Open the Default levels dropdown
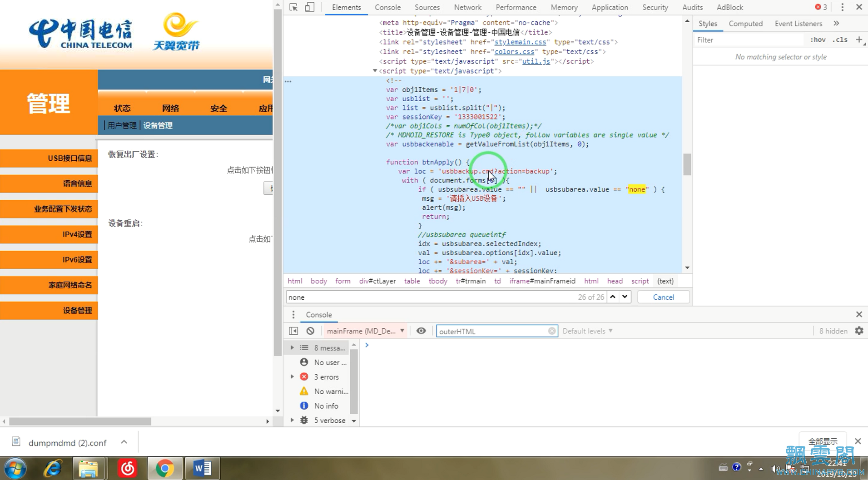868x480 pixels. click(x=587, y=331)
